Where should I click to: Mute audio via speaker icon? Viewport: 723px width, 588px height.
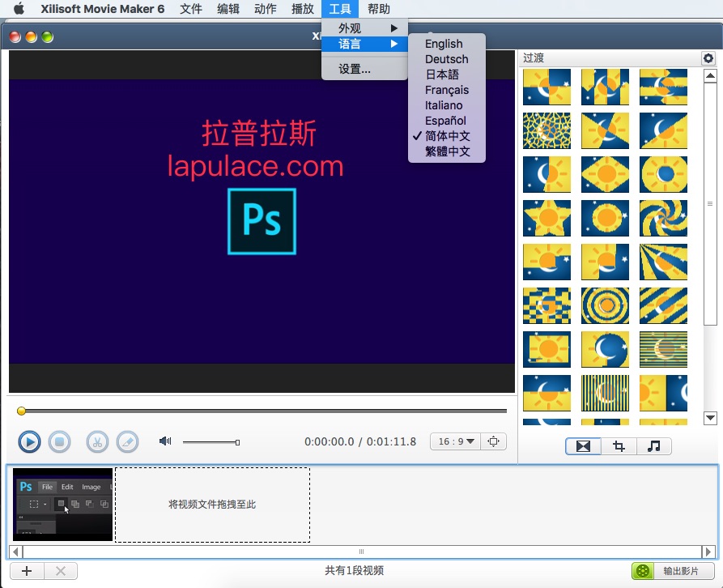165,441
